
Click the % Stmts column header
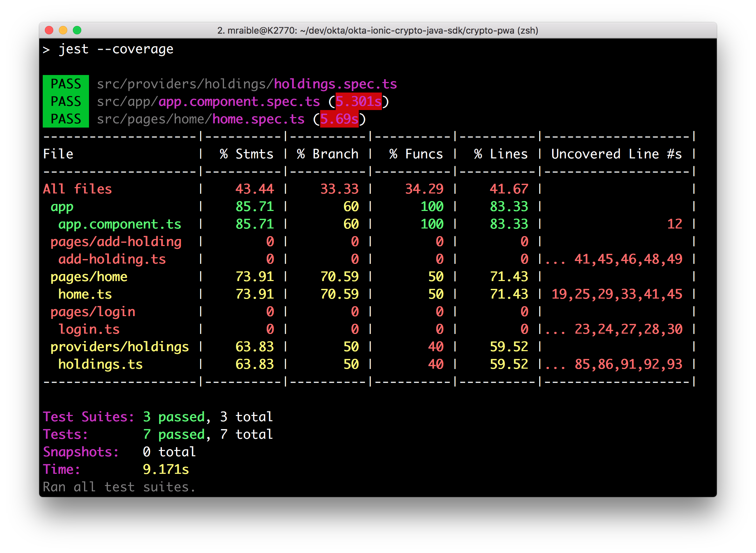click(x=247, y=154)
